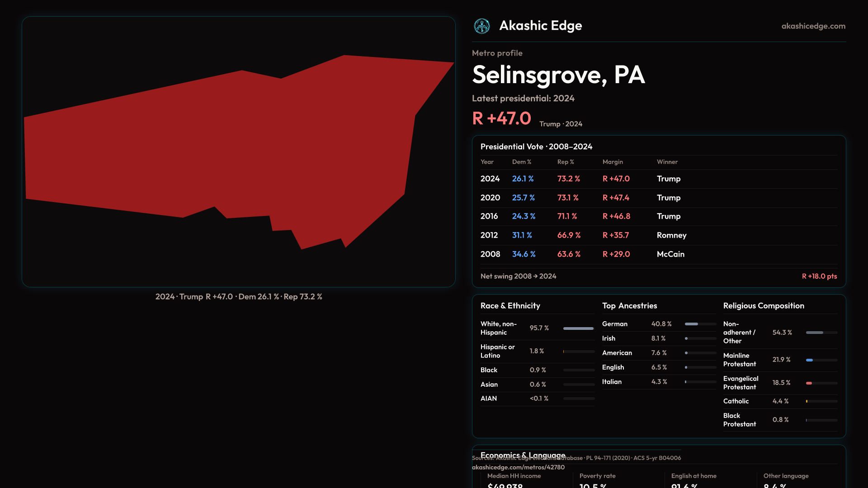Click the R +47.0 headline margin

tap(501, 118)
